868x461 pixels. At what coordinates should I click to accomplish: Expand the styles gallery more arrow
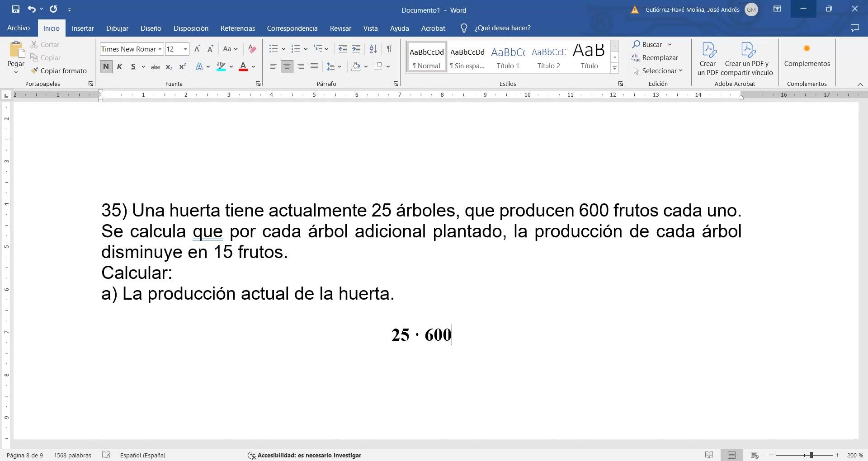tap(614, 69)
